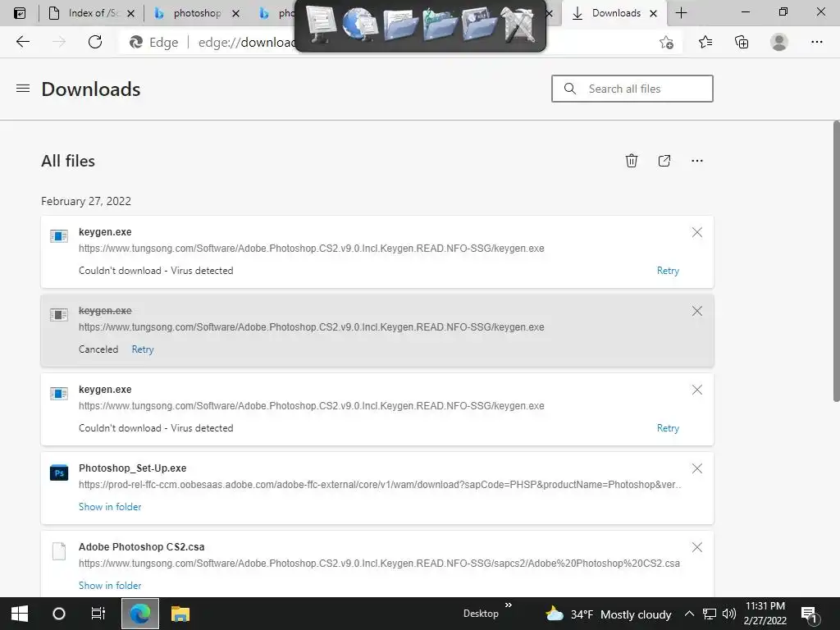
Task: Click the canceled keygen.exe strikethrough name
Action: click(105, 311)
